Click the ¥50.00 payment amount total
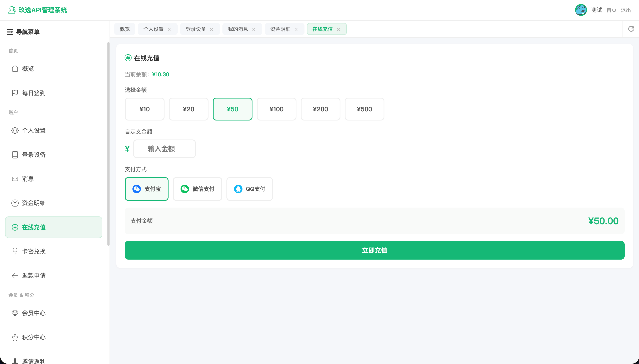 pos(603,221)
